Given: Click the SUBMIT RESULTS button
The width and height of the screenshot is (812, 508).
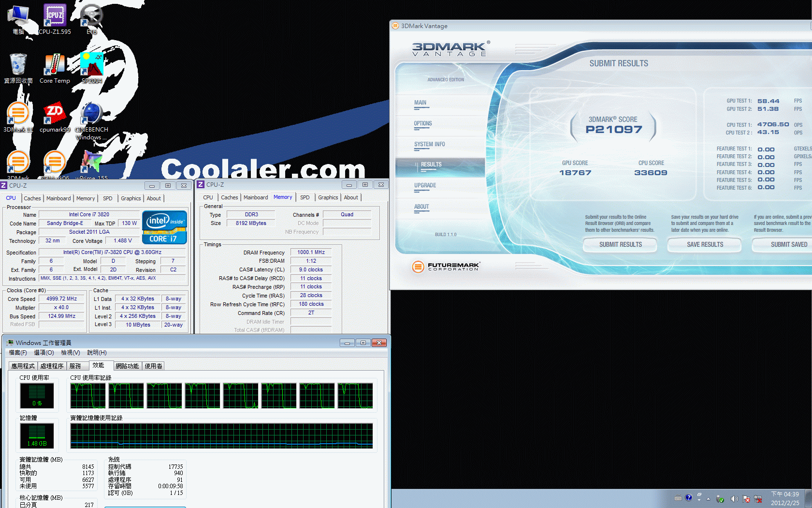Looking at the screenshot, I should 621,245.
